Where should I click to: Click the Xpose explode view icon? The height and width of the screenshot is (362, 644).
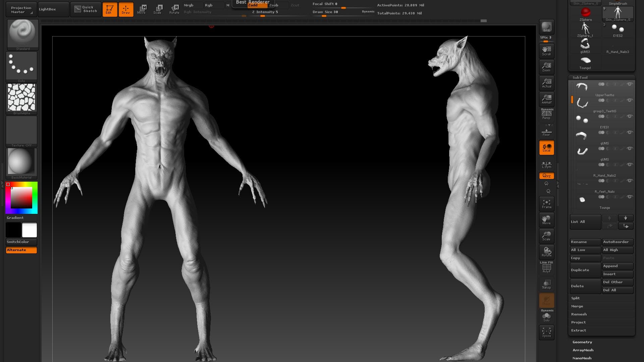546,333
